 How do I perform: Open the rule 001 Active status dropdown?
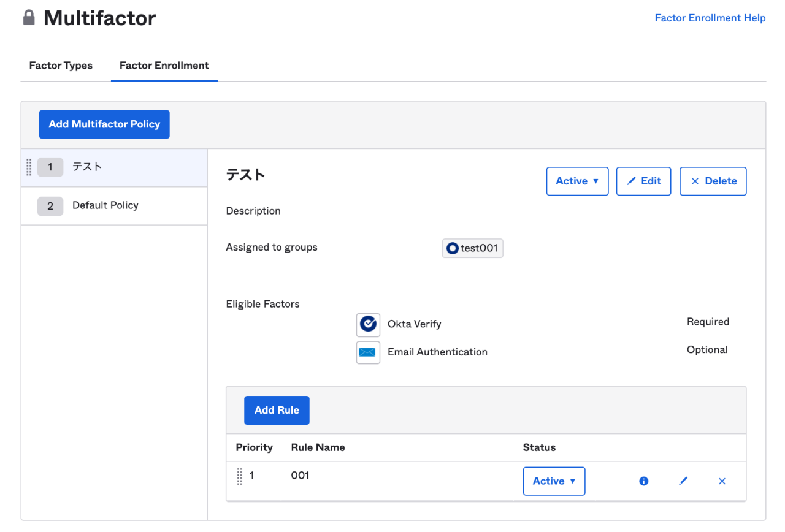click(x=554, y=481)
